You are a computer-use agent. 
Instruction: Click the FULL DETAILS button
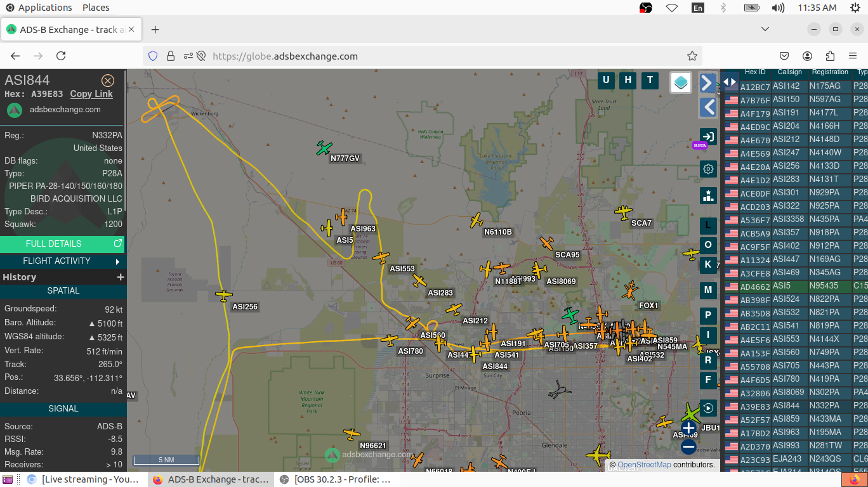pos(62,243)
